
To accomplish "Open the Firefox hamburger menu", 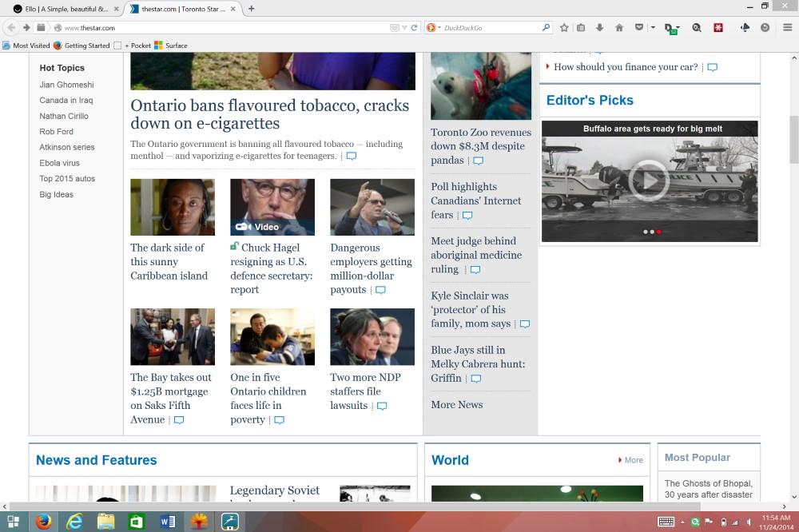I will tap(787, 27).
